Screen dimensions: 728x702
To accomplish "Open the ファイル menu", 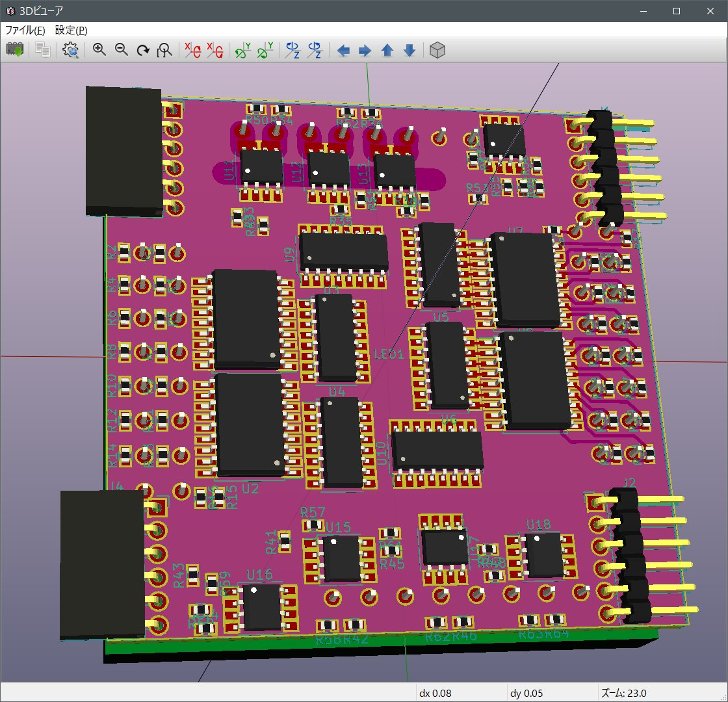I will 25,30.
